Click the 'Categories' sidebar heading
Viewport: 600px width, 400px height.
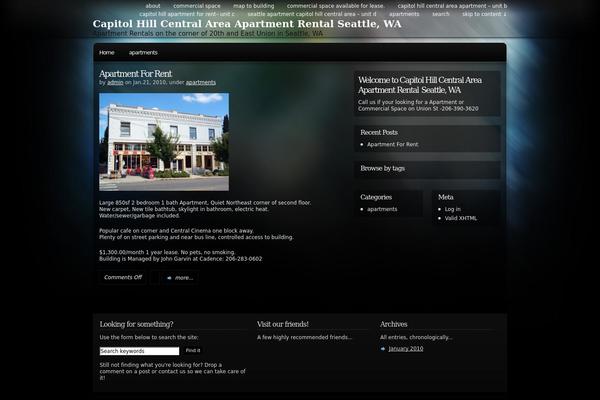(376, 197)
